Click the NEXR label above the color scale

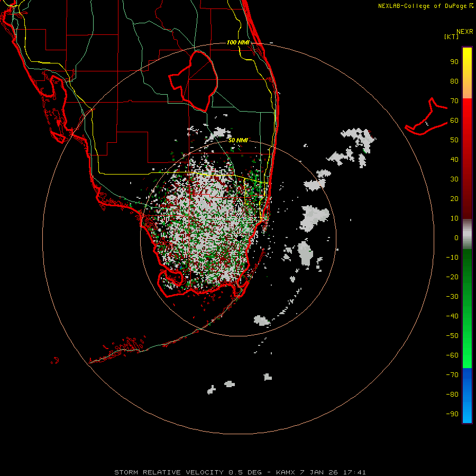pos(465,32)
